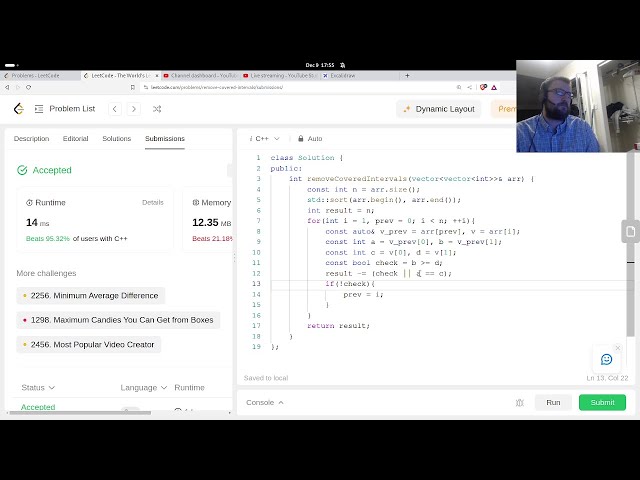The width and height of the screenshot is (640, 480).
Task: Click the Problem List label
Action: click(x=72, y=109)
